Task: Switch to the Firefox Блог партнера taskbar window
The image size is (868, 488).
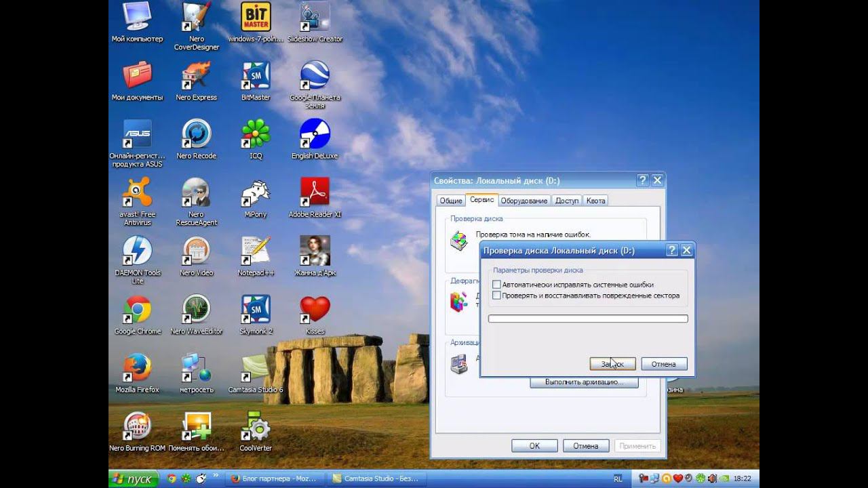Action: pos(274,479)
